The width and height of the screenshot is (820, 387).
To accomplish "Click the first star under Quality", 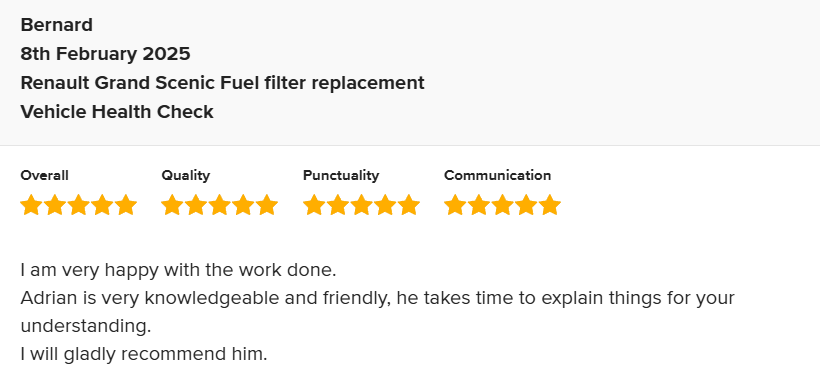I will click(172, 205).
